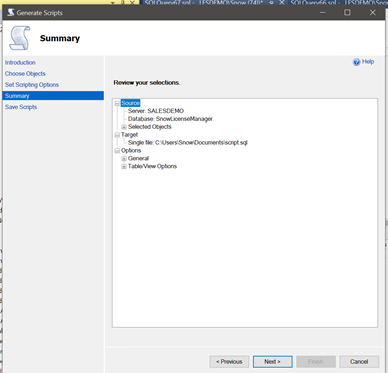The image size is (388, 373).
Task: Close the Generate Scripts dialog
Action: [x=373, y=13]
